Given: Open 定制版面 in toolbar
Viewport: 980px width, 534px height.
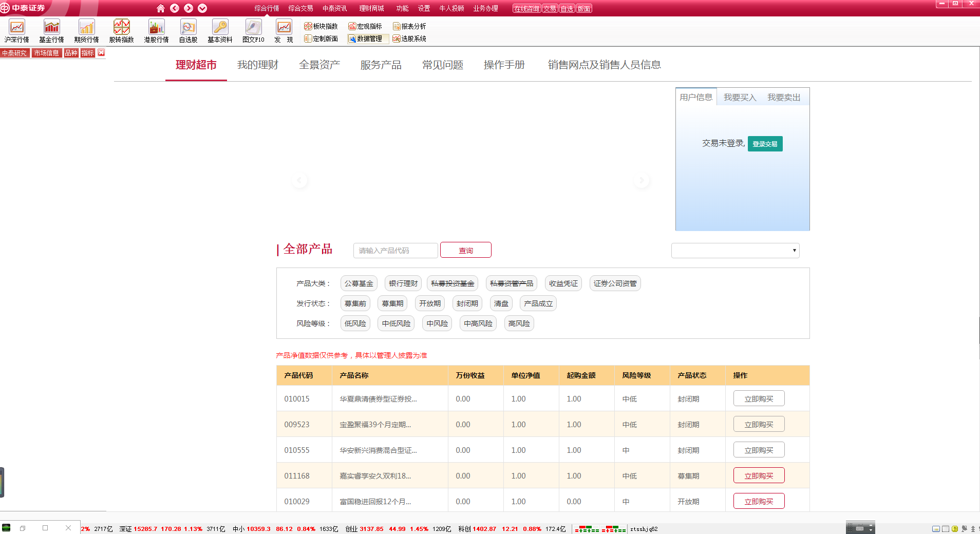Looking at the screenshot, I should [x=321, y=39].
